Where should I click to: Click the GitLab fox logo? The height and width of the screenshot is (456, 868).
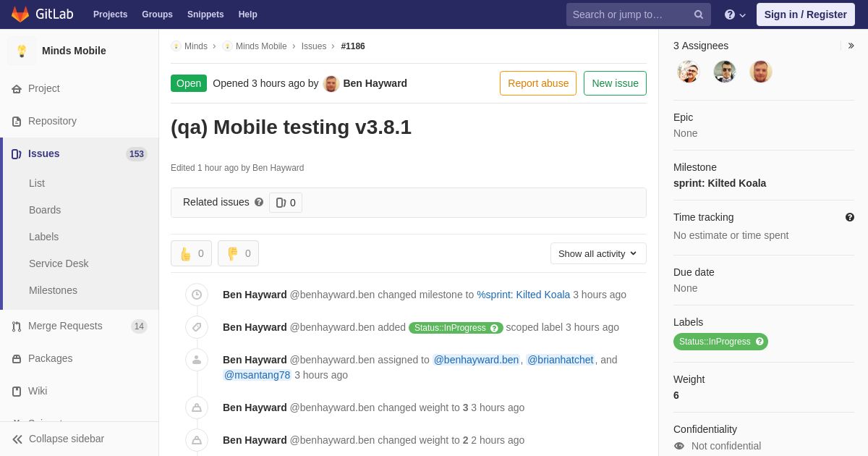(x=20, y=14)
